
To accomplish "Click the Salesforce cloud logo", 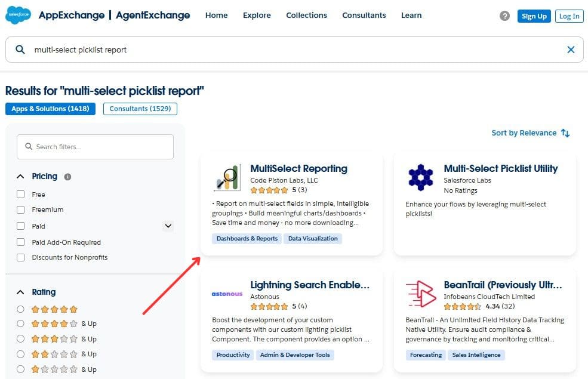I will pyautogui.click(x=17, y=15).
